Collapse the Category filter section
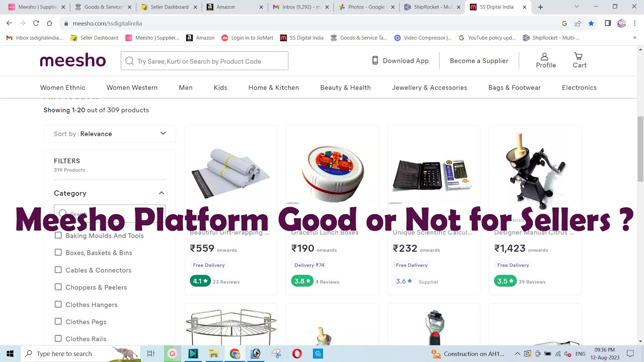Image resolution: width=644 pixels, height=362 pixels. pos(162,193)
